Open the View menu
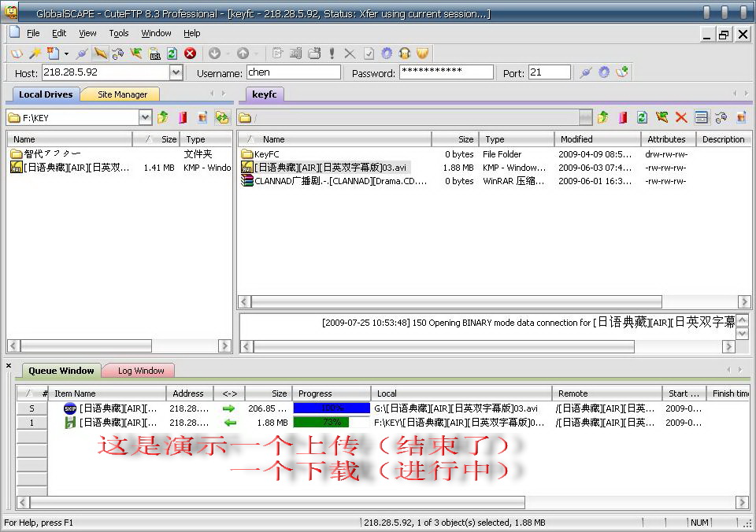This screenshot has width=756, height=532. (87, 33)
